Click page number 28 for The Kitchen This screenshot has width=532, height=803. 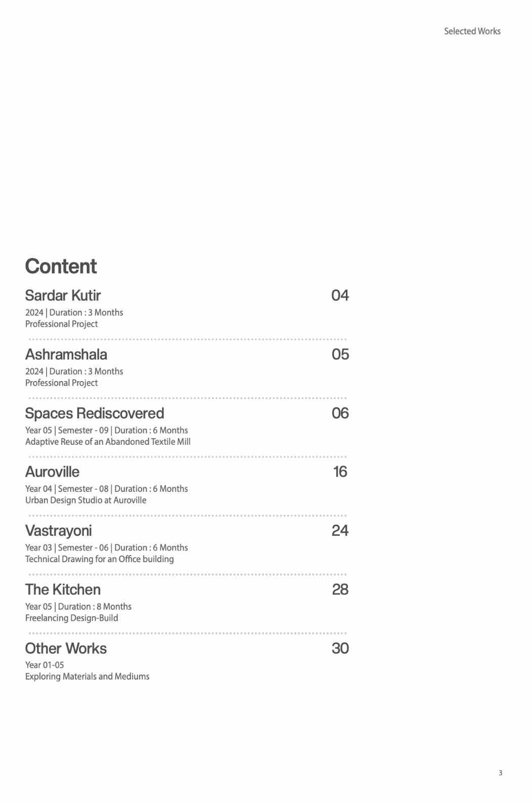[x=340, y=589]
